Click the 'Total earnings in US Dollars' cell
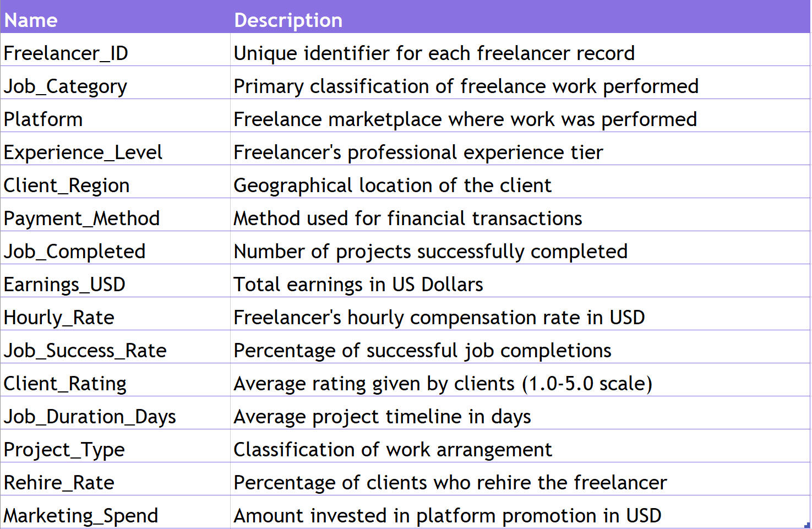 358,285
